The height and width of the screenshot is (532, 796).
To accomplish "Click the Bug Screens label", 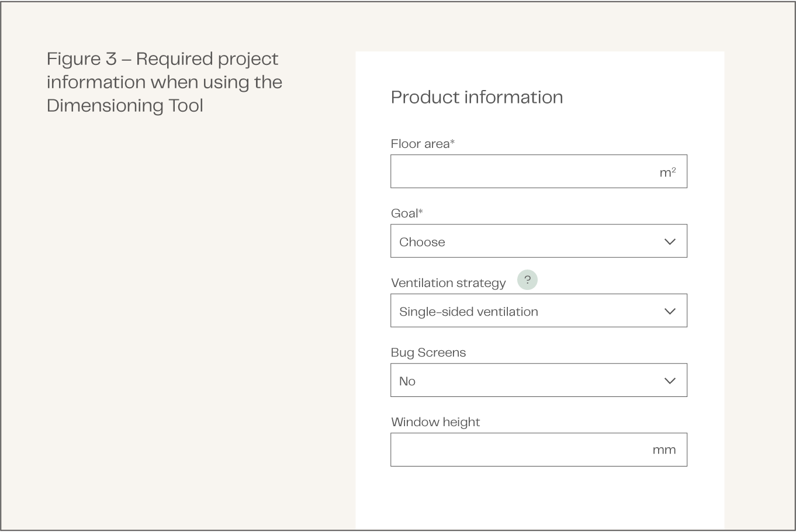I will click(x=428, y=353).
